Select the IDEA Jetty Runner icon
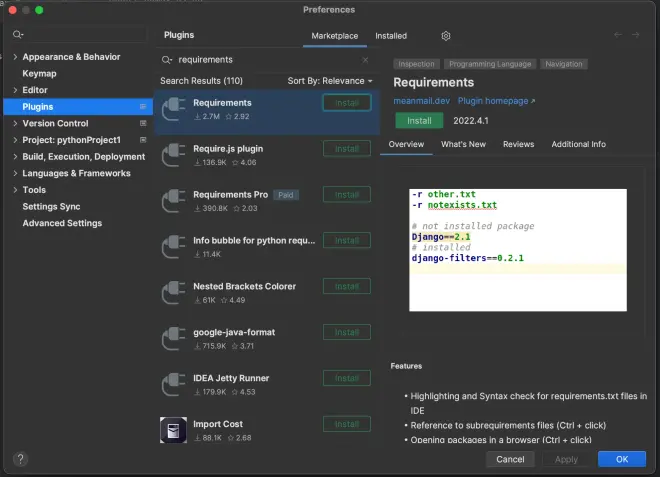The image size is (660, 477). (173, 384)
